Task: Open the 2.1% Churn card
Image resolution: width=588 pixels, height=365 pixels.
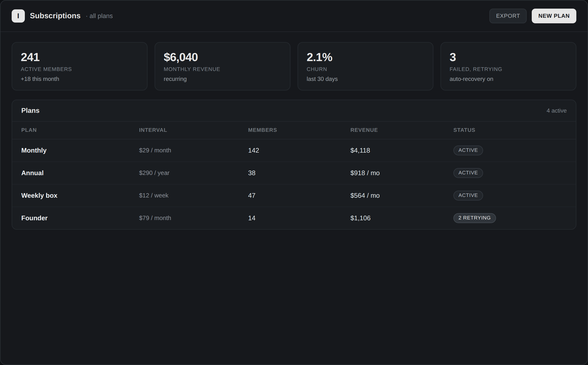Action: [365, 66]
